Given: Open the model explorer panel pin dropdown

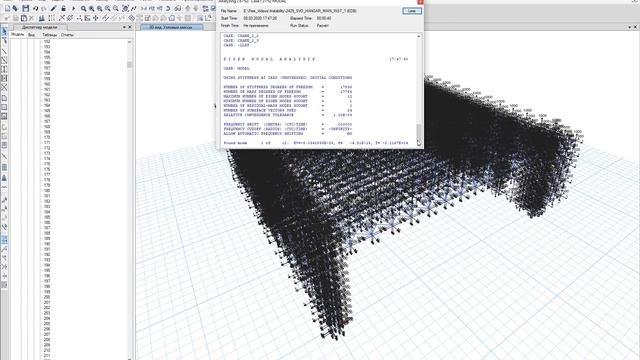Looking at the screenshot, I should (x=124, y=27).
